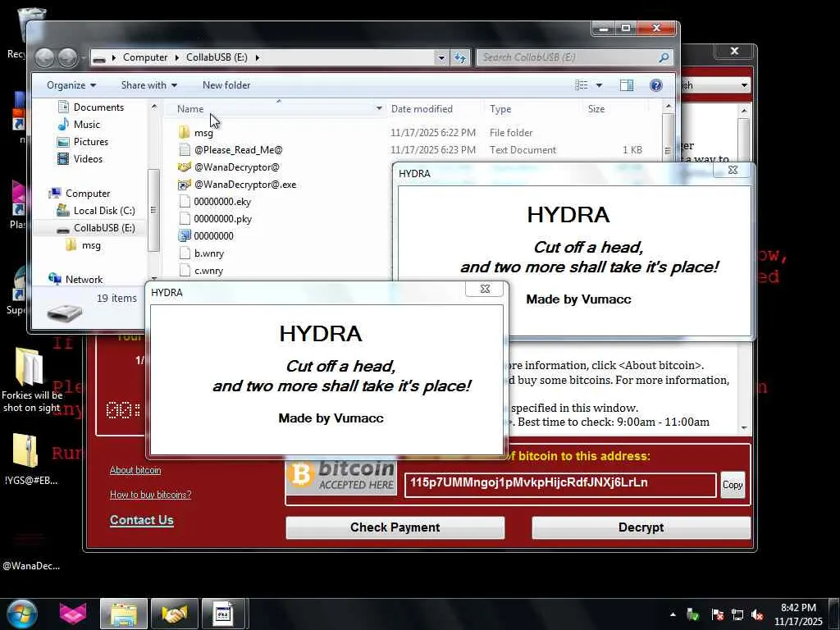
Task: Show hidden tray icons
Action: coord(673,614)
